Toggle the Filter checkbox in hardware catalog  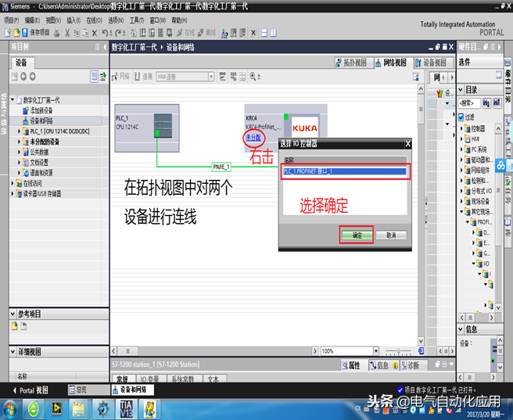(x=461, y=117)
